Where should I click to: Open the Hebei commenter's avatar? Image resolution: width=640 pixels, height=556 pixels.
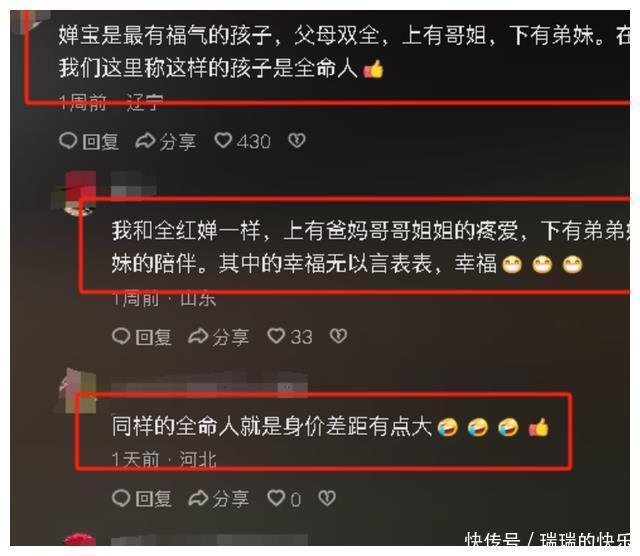(x=78, y=391)
